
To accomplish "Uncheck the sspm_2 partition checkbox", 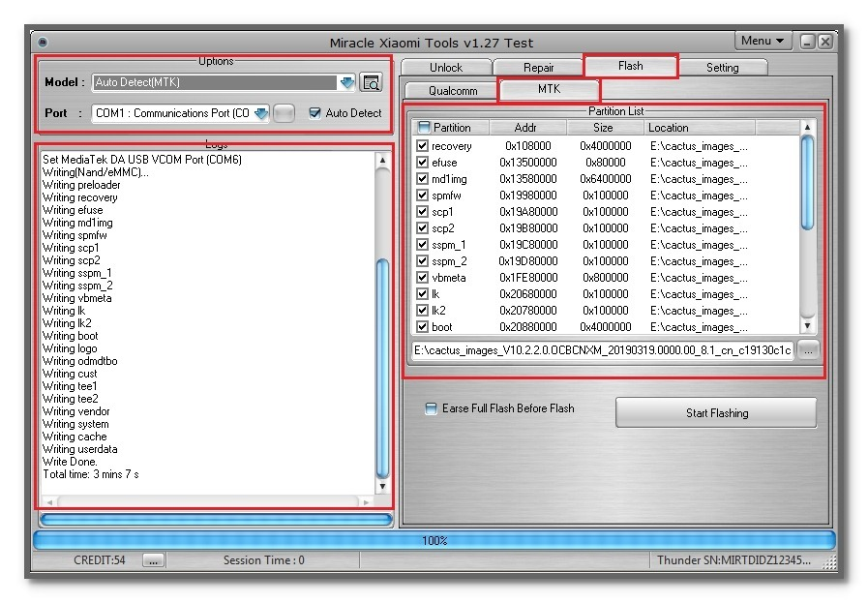I will 422,260.
